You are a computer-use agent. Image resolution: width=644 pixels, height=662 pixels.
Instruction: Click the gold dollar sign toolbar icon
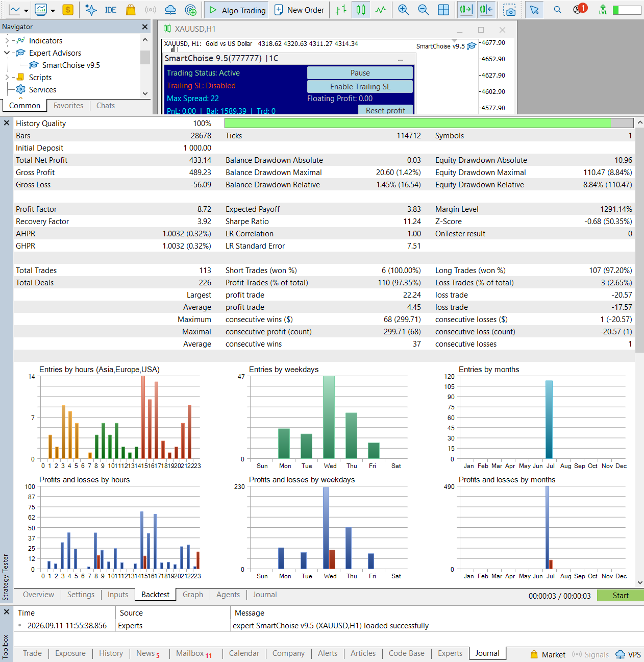click(x=68, y=10)
